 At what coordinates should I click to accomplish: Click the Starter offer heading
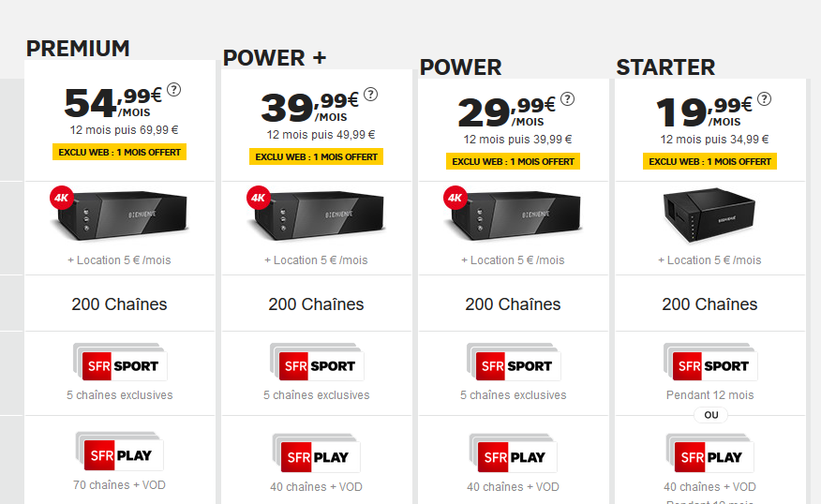[x=665, y=67]
